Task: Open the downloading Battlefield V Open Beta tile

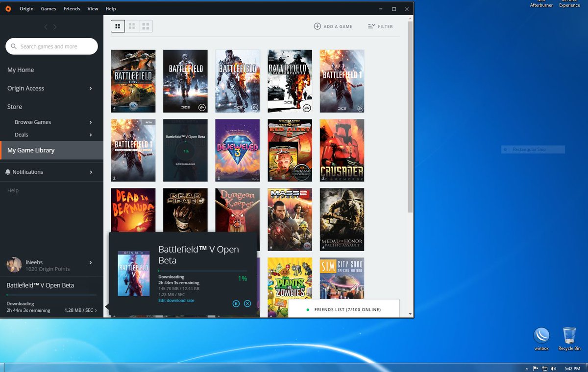Action: 185,150
